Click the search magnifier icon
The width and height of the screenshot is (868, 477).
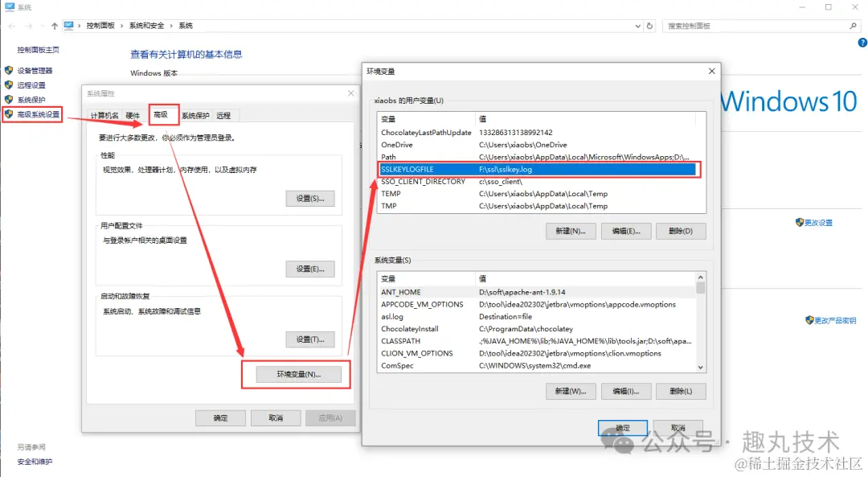853,26
